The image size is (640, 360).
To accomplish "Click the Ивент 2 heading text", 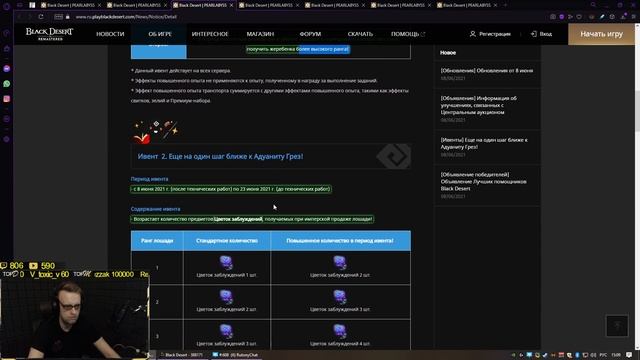I will tap(220, 156).
